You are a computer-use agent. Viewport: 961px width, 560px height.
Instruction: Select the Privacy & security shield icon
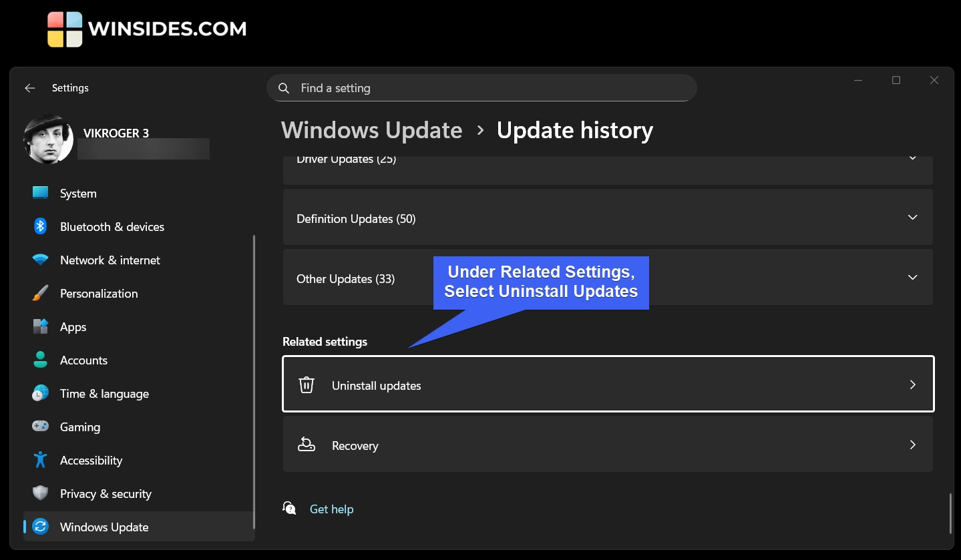pyautogui.click(x=40, y=493)
